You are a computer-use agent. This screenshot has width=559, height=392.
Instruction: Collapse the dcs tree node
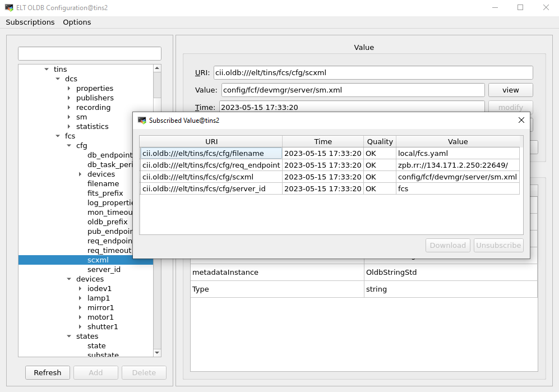click(x=58, y=79)
